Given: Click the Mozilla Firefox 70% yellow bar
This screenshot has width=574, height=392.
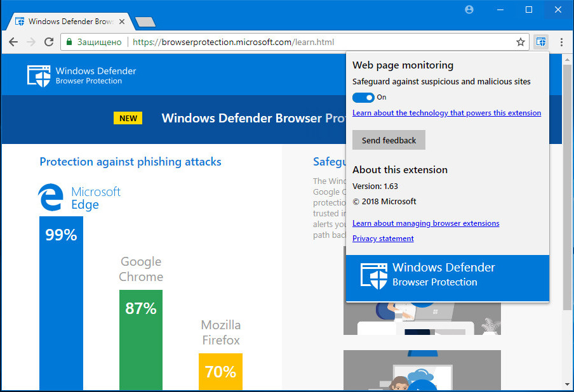Looking at the screenshot, I should tap(221, 372).
